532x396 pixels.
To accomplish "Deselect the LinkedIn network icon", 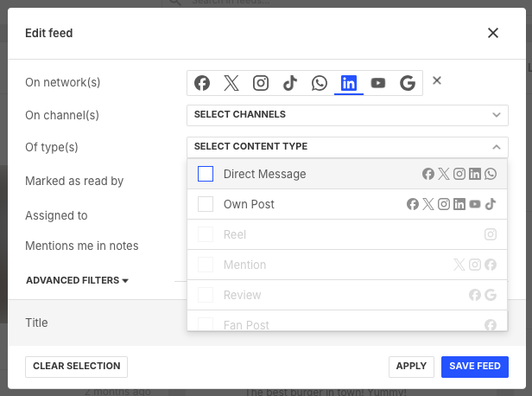I will click(349, 83).
